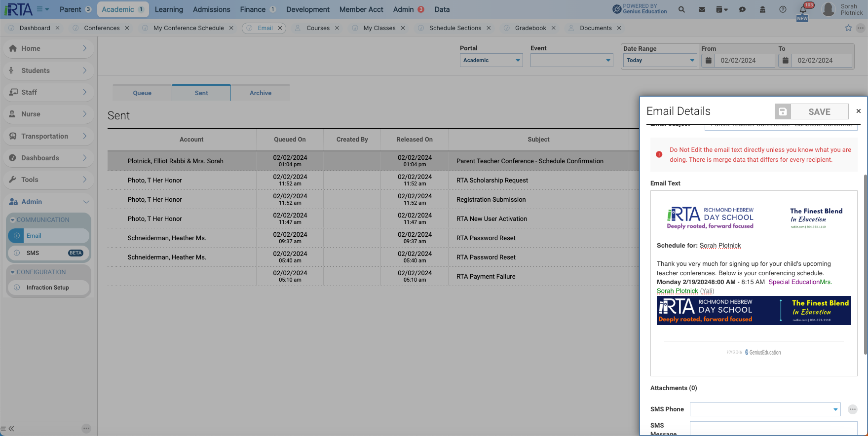Viewport: 868px width, 436px height.
Task: Click the SAVE button in Email Details
Action: (819, 111)
